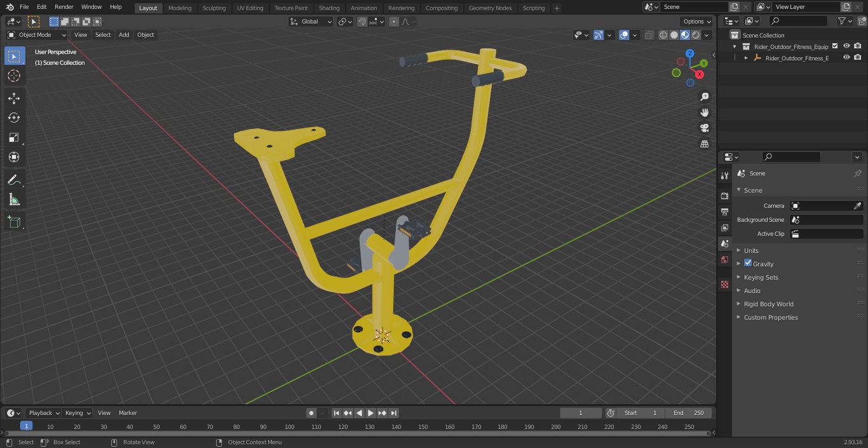868x448 pixels.
Task: Switch to rendered viewport shading
Action: point(696,35)
